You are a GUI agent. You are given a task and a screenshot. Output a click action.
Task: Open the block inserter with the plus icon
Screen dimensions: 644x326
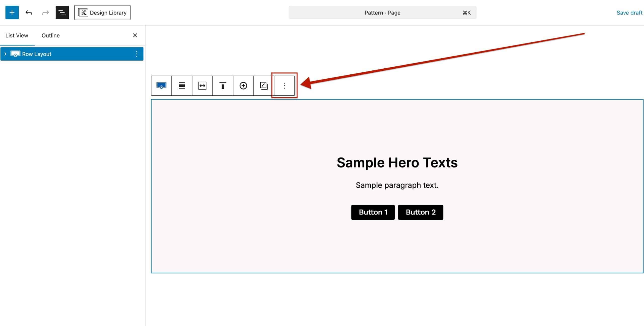tap(12, 13)
